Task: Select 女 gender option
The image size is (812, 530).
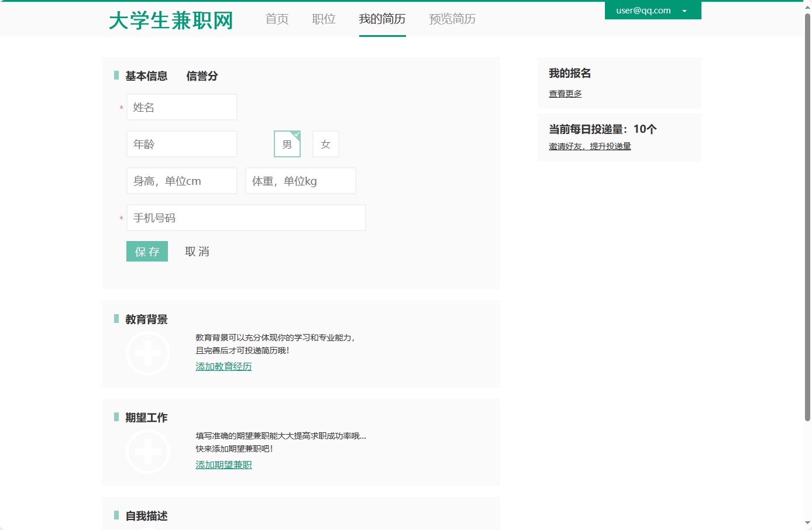Action: coord(326,143)
